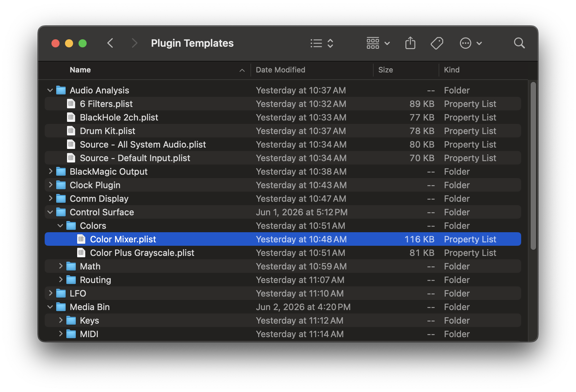Screen dimensions: 576x392
Task: Click the Color Mixer.plist file icon
Action: 81,239
